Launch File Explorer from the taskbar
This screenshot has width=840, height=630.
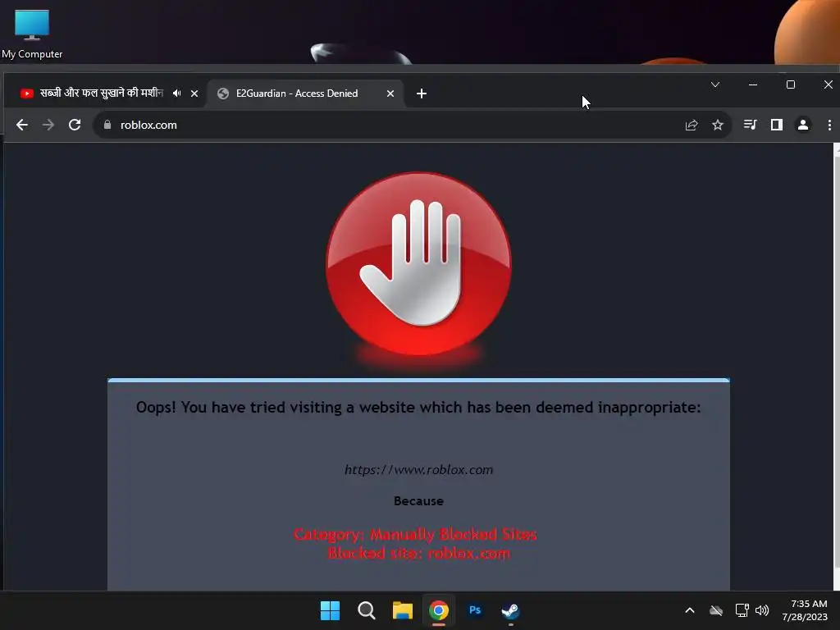point(402,610)
